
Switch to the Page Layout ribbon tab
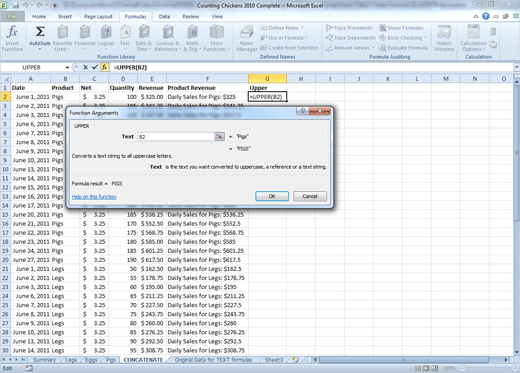pos(98,16)
